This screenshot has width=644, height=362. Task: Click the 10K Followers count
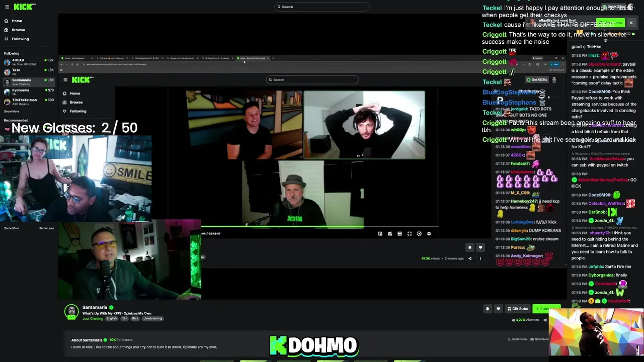[121, 340]
